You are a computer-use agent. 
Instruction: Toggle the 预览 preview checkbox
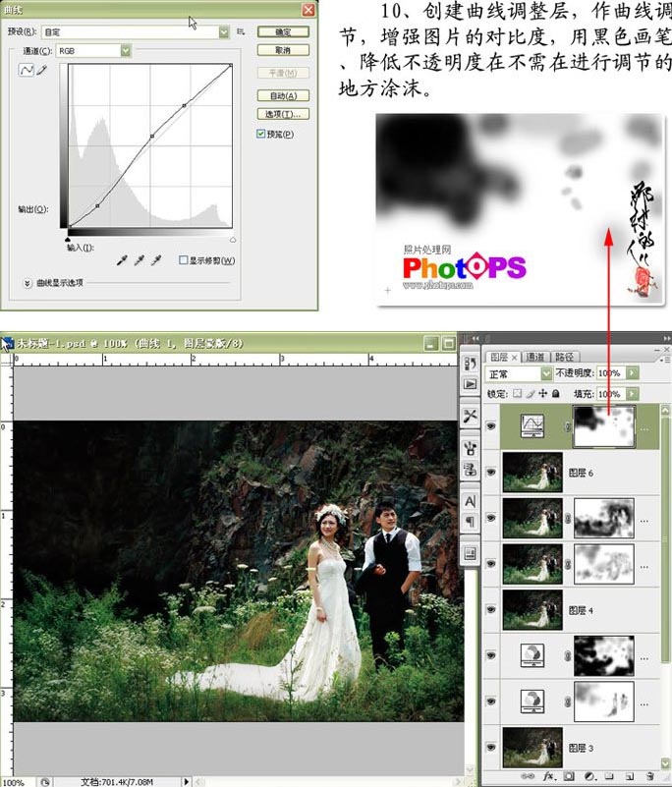coord(260,134)
